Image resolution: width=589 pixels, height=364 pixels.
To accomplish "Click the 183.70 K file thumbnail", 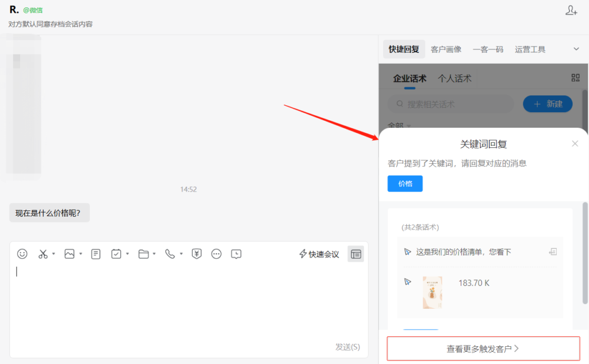I will pyautogui.click(x=432, y=292).
